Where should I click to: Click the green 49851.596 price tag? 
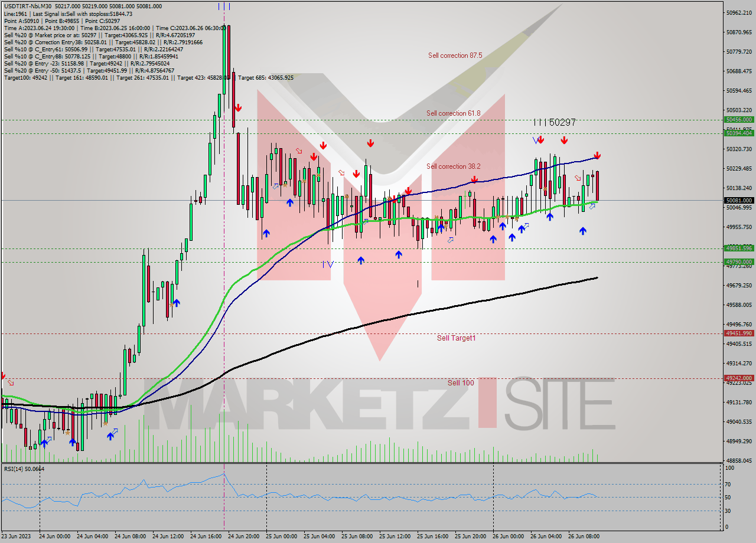738,248
